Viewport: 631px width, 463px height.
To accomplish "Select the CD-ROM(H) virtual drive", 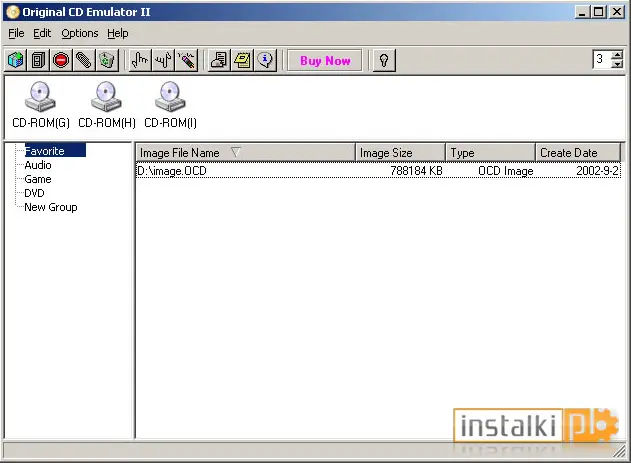I will click(x=107, y=105).
